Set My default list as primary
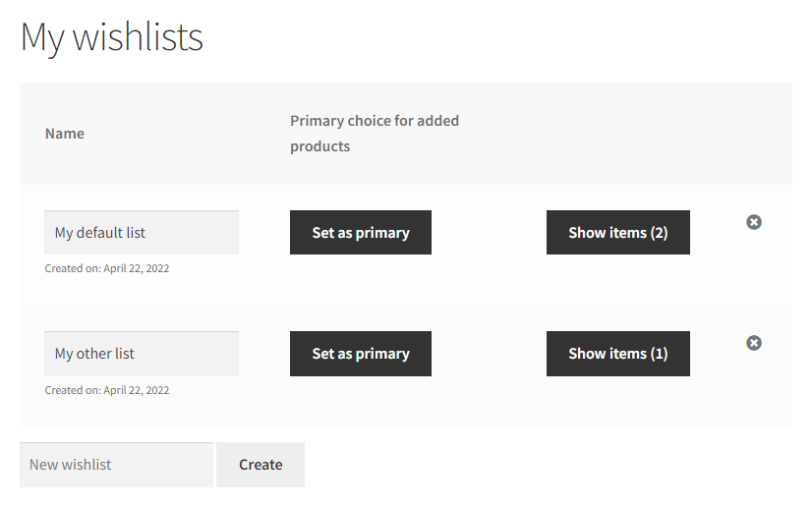 (361, 233)
